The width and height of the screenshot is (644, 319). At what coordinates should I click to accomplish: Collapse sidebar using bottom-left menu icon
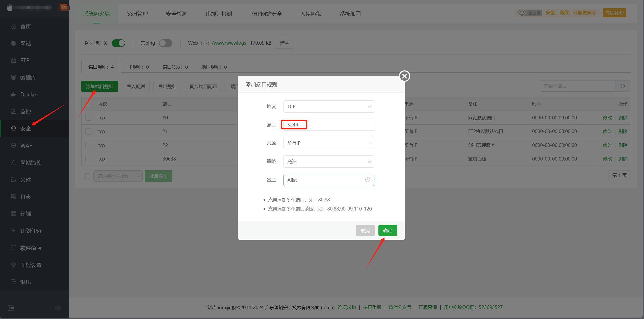(x=11, y=308)
